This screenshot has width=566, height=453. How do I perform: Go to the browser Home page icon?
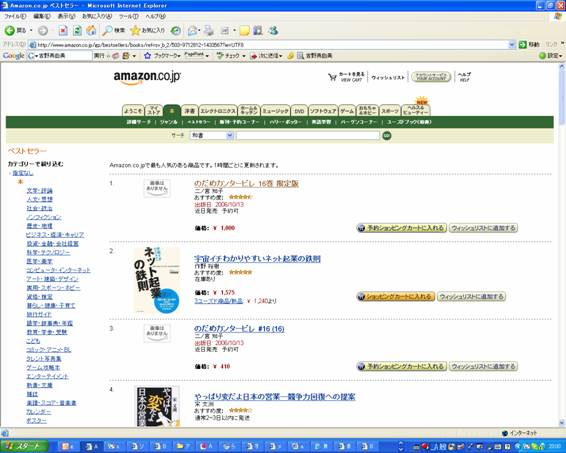pos(91,31)
